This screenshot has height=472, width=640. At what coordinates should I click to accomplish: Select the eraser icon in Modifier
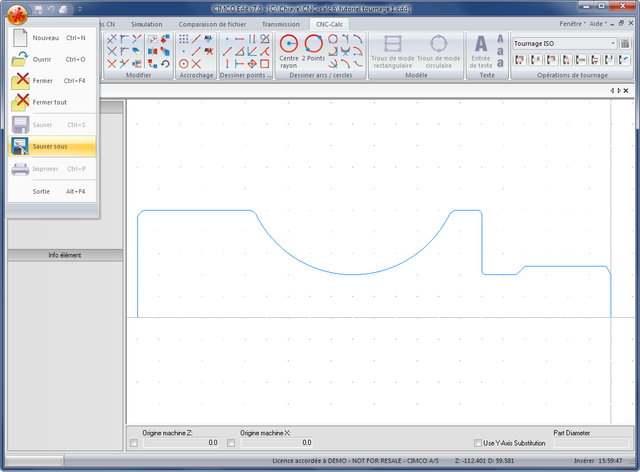point(137,51)
